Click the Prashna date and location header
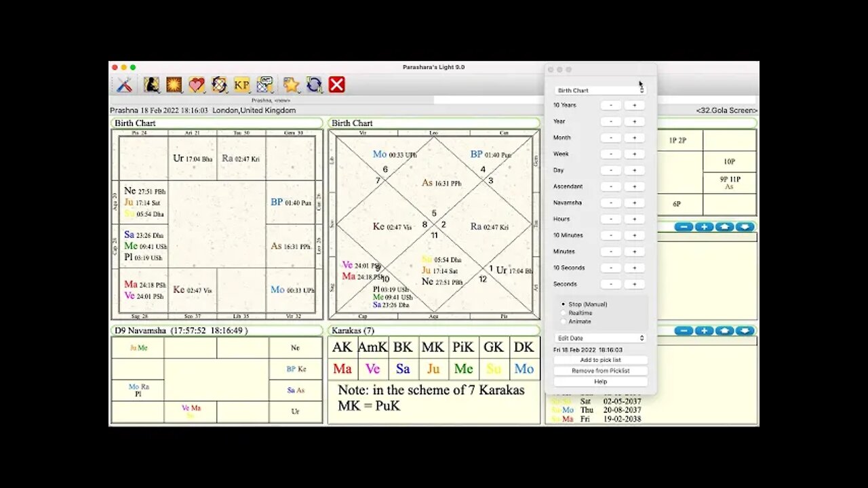The image size is (868, 488). pos(203,110)
